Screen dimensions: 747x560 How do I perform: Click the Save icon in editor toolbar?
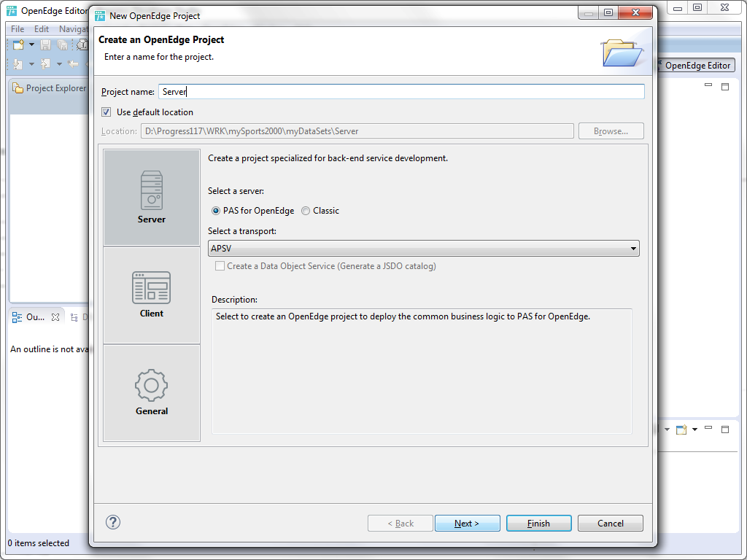click(45, 44)
